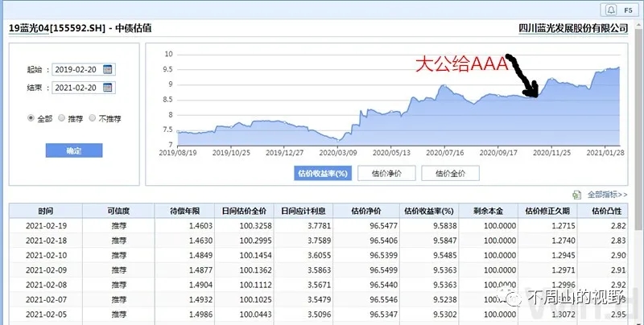Click the 可信度 column header

118,211
